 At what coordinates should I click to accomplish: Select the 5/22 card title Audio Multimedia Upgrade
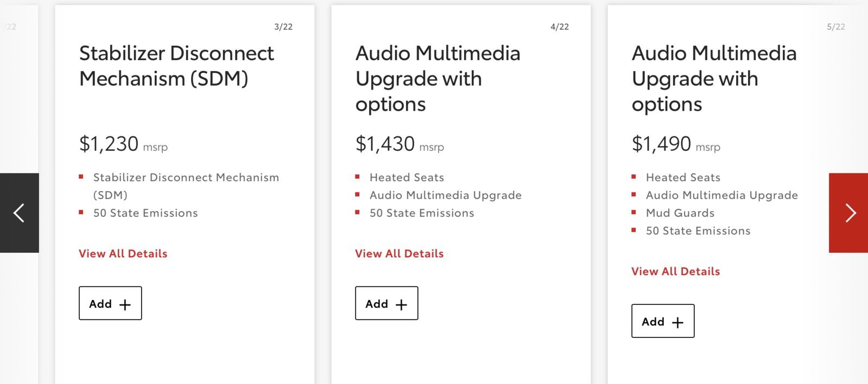tap(714, 79)
